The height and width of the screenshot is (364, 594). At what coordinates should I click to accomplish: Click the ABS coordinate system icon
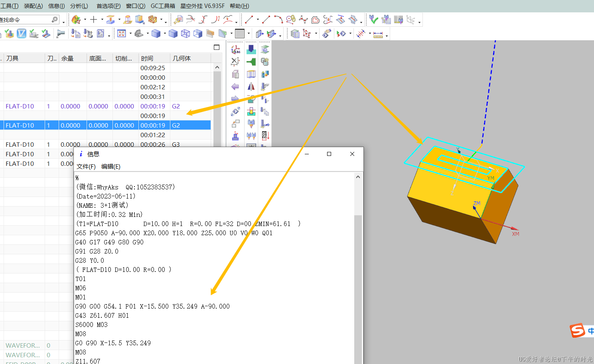click(x=235, y=49)
